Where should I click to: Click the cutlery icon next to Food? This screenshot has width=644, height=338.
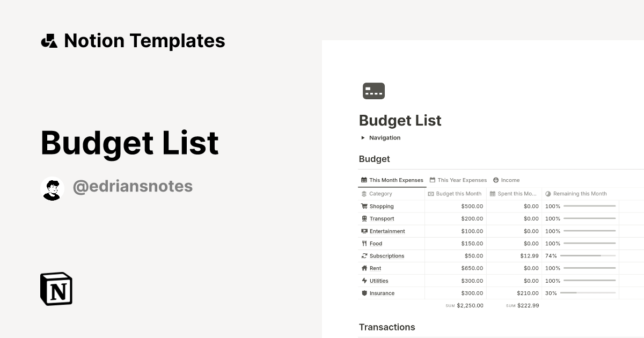[x=364, y=243]
